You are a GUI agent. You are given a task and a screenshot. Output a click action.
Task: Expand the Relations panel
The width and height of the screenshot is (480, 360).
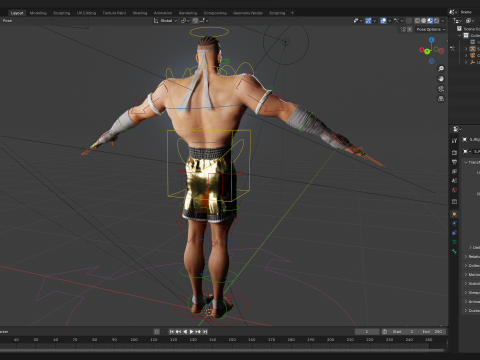coord(466,257)
